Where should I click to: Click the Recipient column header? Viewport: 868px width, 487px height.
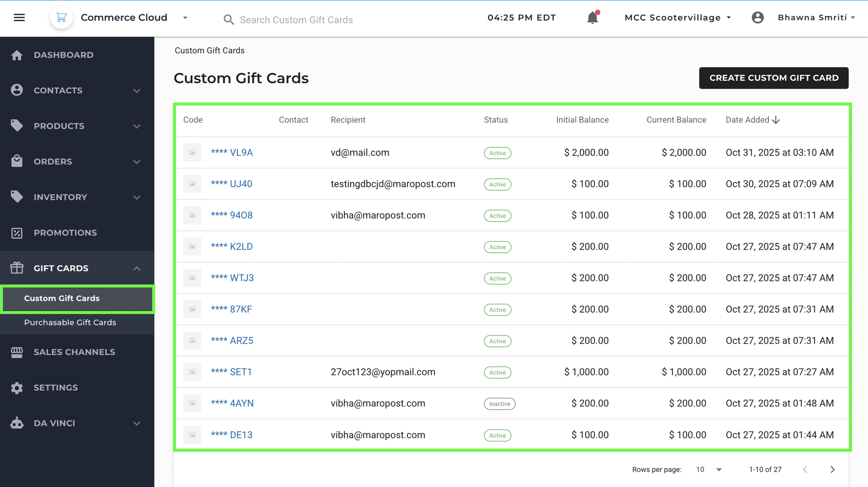pos(348,120)
